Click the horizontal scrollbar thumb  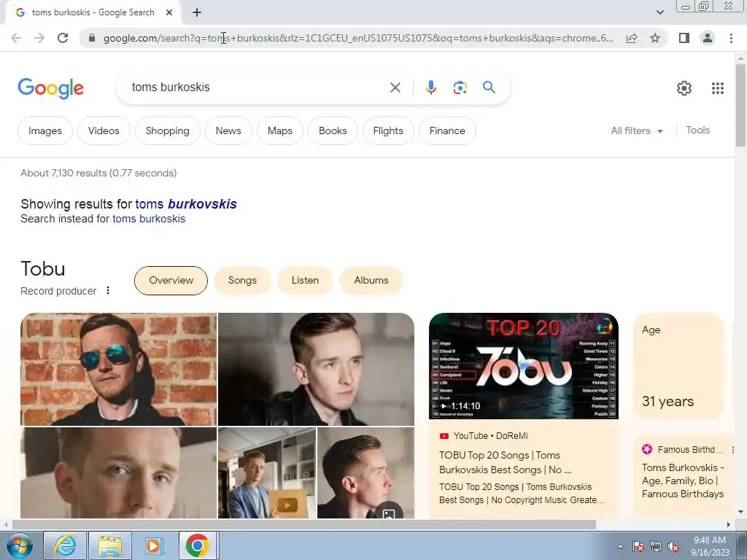coord(304,524)
